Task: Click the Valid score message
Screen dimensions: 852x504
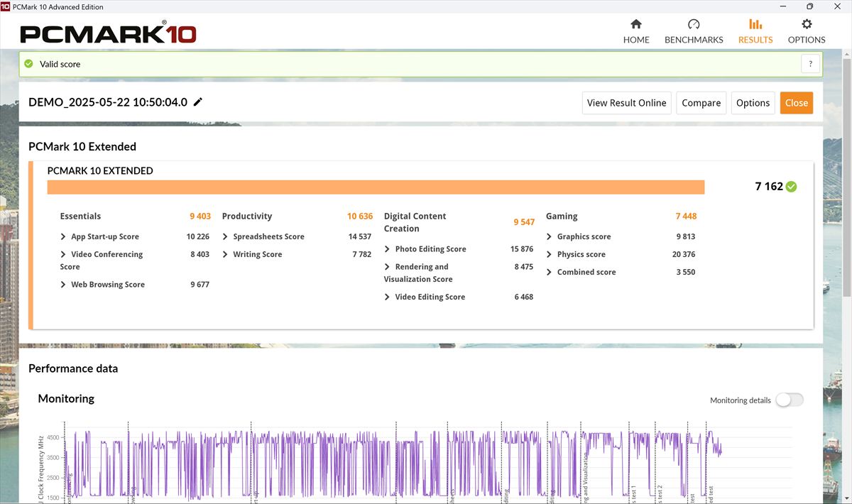Action: (x=60, y=64)
